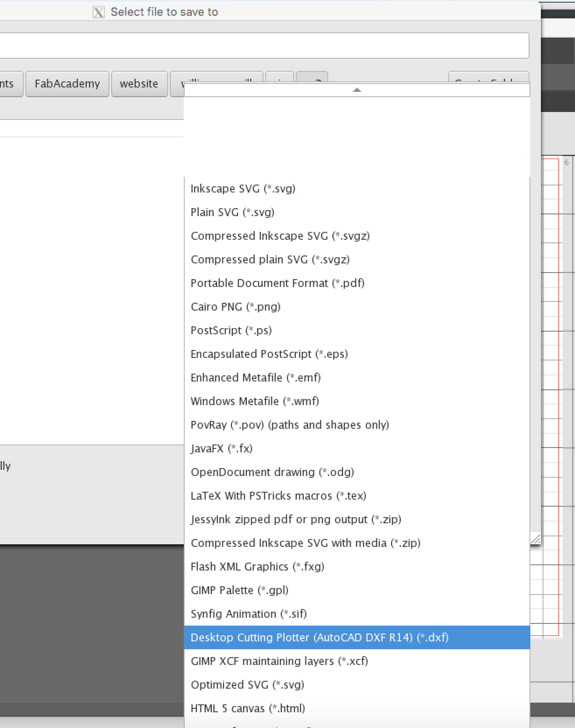Open the FabAcademy folder breadcrumb
Screen dimensions: 575x728
(67, 84)
